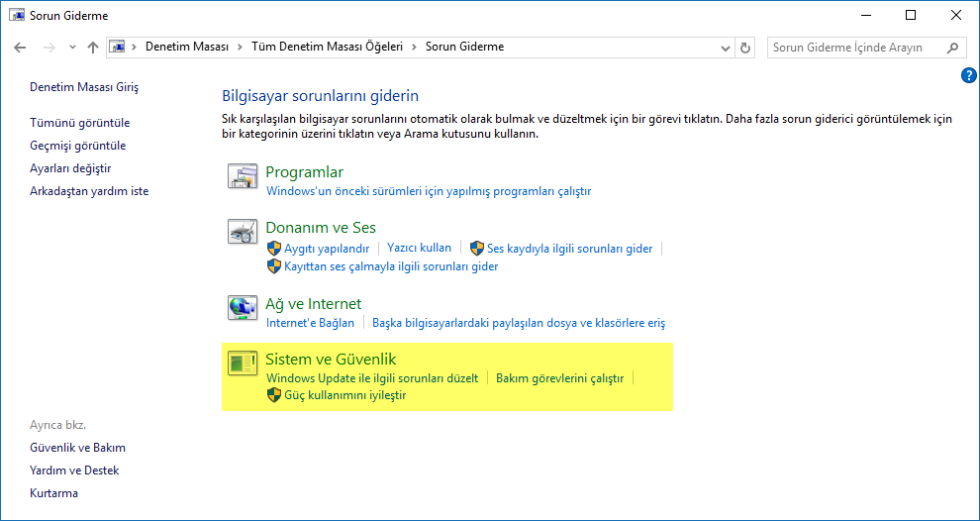980x521 pixels.
Task: Expand the chevron after Denetim Masası
Action: [x=240, y=47]
